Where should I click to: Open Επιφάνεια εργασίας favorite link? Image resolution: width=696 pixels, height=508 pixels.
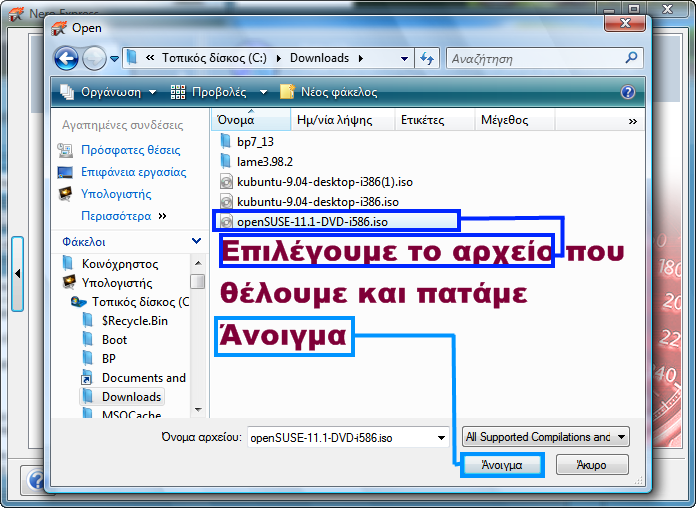click(134, 172)
